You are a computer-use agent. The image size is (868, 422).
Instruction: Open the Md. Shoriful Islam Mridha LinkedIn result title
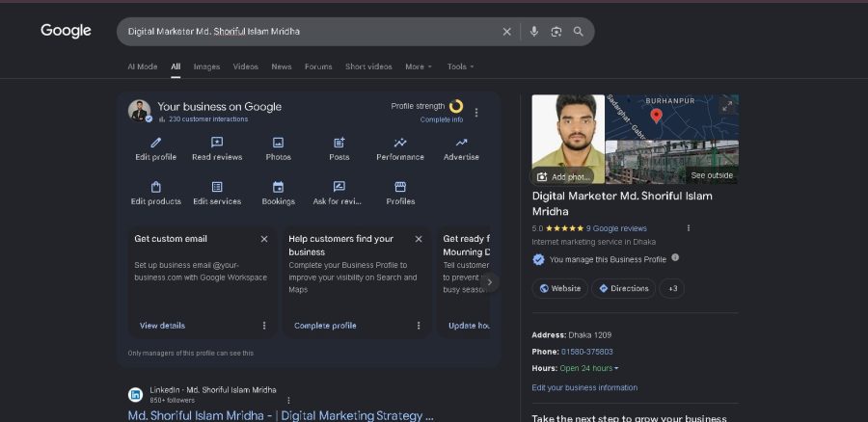click(281, 416)
